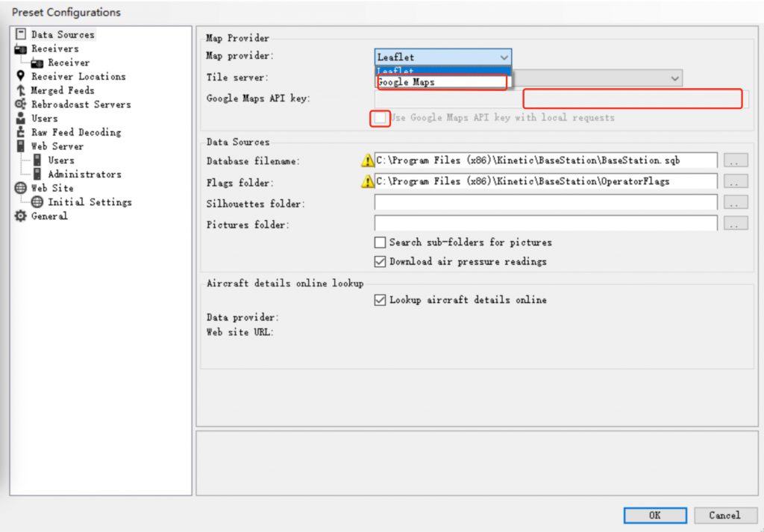This screenshot has height=532, width=764.
Task: Browse for the Silhouettes folder
Action: tap(736, 202)
